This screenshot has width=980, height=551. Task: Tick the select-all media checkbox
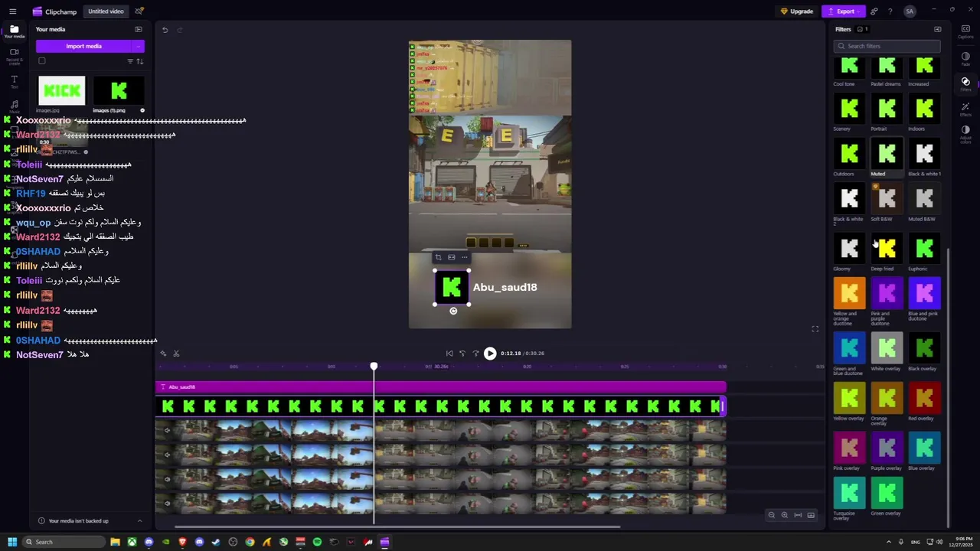[x=42, y=61]
